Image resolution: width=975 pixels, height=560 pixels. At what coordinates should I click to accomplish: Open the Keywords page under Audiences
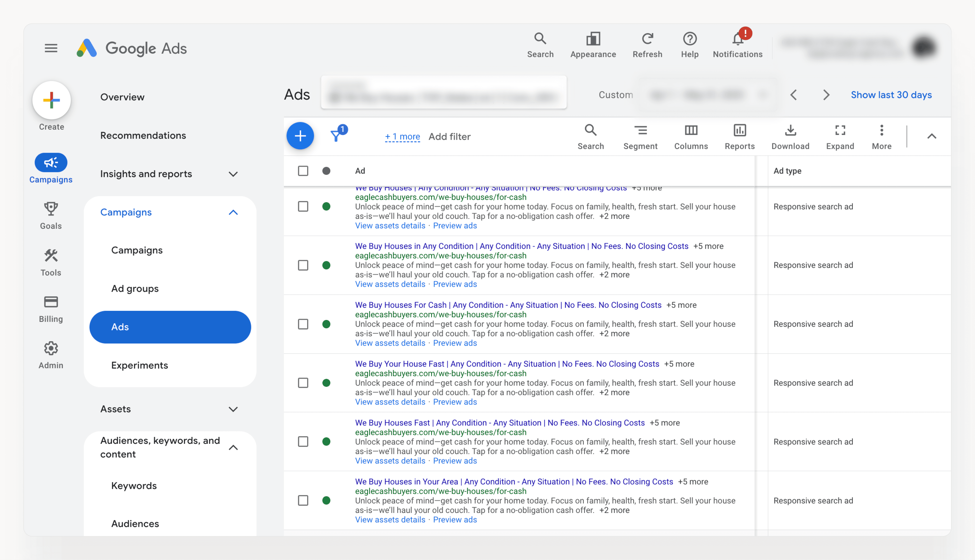tap(133, 485)
